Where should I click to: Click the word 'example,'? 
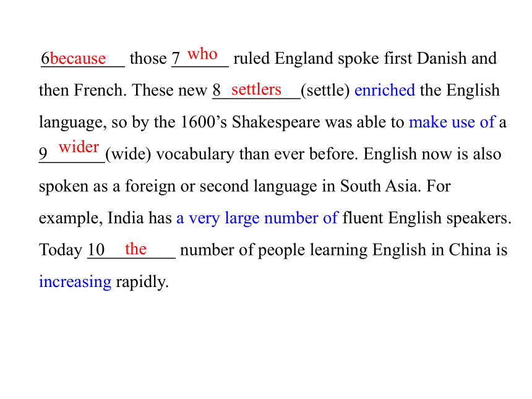[71, 218]
